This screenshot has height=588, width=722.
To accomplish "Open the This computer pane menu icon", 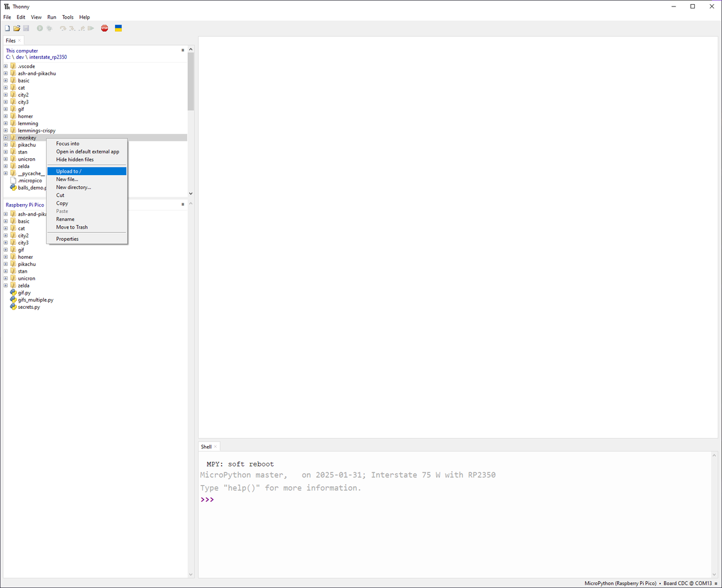I will click(x=183, y=51).
